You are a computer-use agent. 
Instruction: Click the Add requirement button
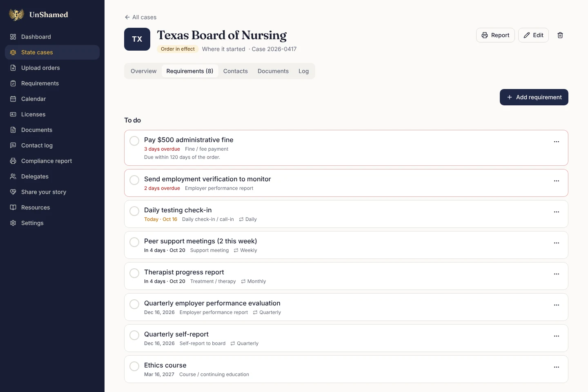[534, 97]
